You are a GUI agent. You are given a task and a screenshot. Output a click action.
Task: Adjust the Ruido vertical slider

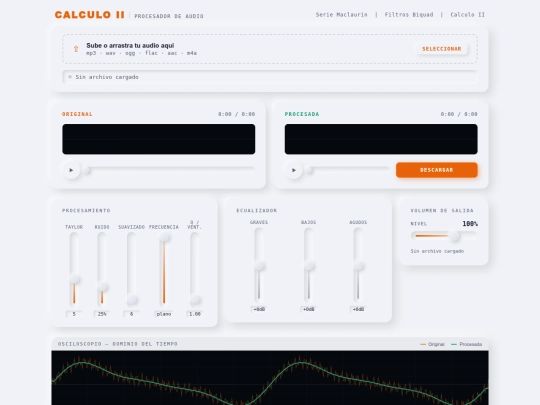tap(102, 269)
